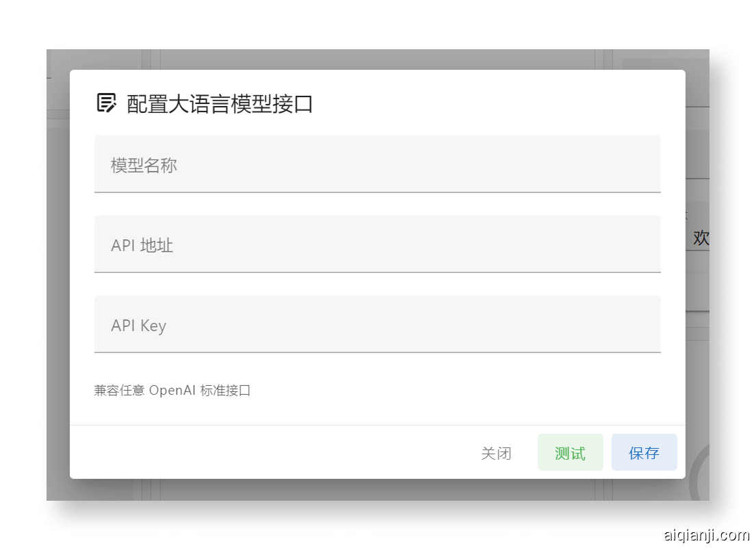Activate the API 地址 field for typing
The width and height of the screenshot is (756, 550).
point(377,244)
